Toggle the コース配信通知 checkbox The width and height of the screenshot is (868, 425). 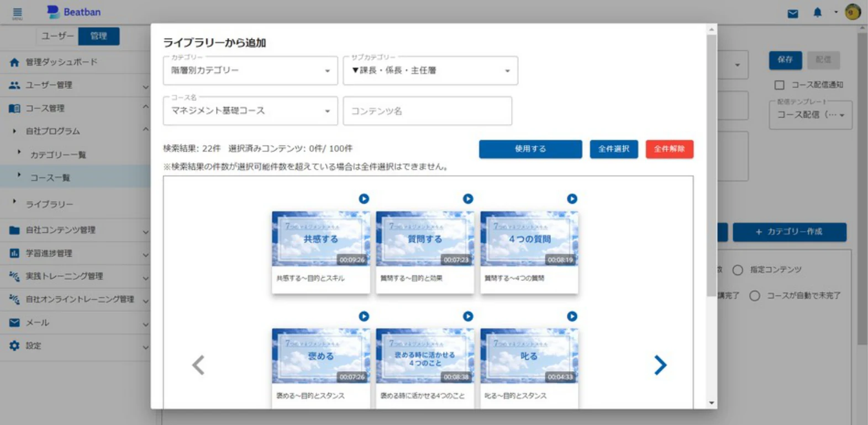click(x=779, y=85)
